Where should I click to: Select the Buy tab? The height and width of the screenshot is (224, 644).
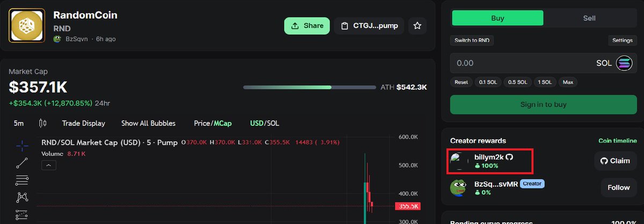[x=497, y=18]
